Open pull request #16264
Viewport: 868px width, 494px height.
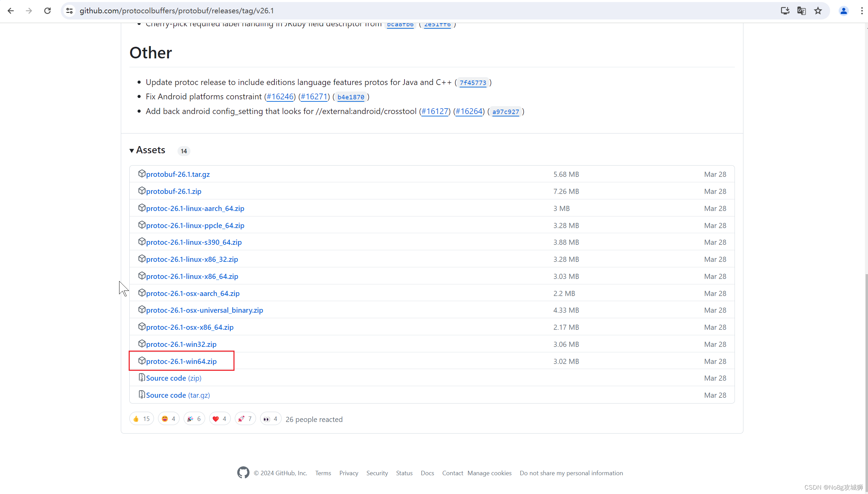(x=469, y=111)
